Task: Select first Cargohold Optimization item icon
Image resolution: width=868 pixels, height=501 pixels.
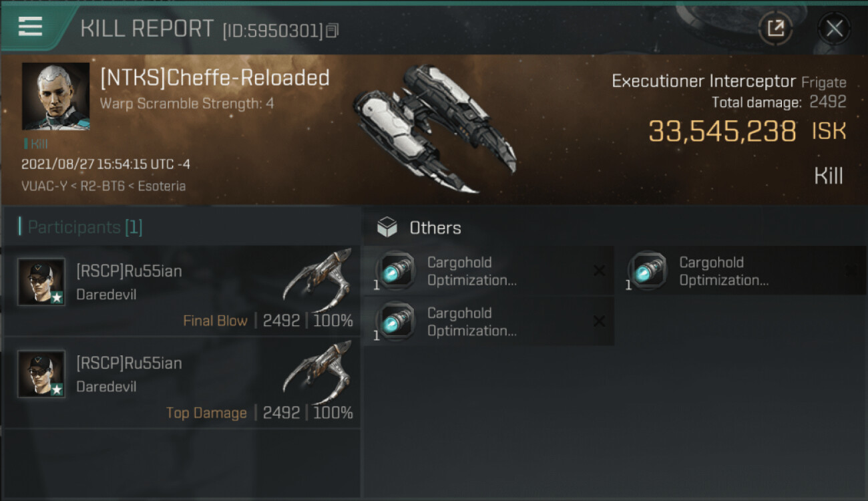Action: click(x=396, y=271)
